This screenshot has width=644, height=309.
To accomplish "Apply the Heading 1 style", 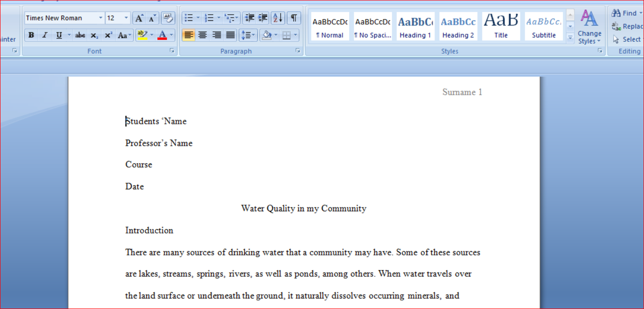I will click(x=416, y=27).
